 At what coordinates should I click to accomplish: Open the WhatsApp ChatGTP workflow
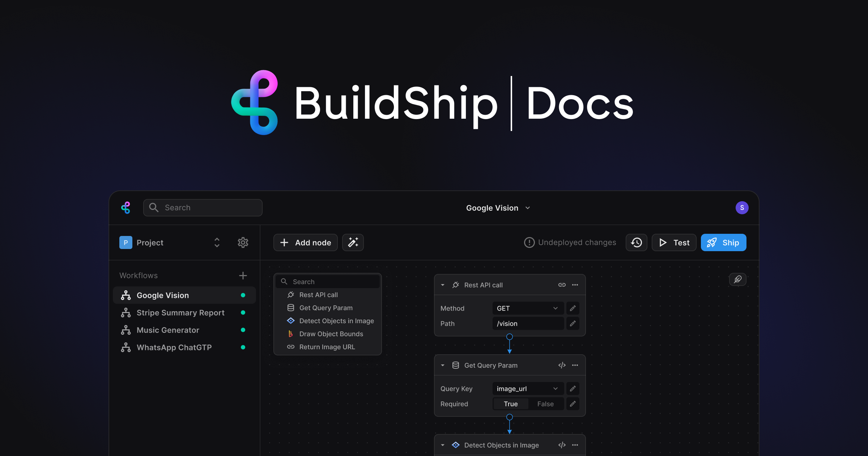click(x=174, y=347)
